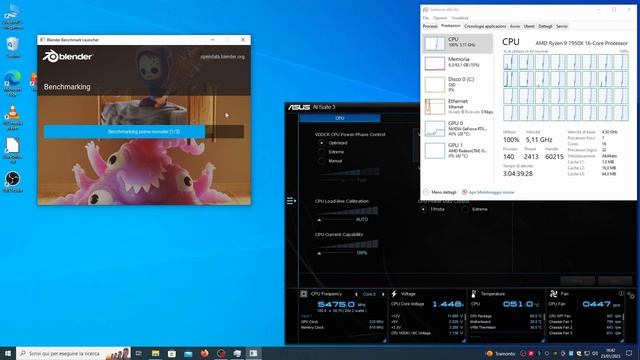Open the text document icon on desktop
The width and height of the screenshot is (640, 360).
(x=13, y=150)
